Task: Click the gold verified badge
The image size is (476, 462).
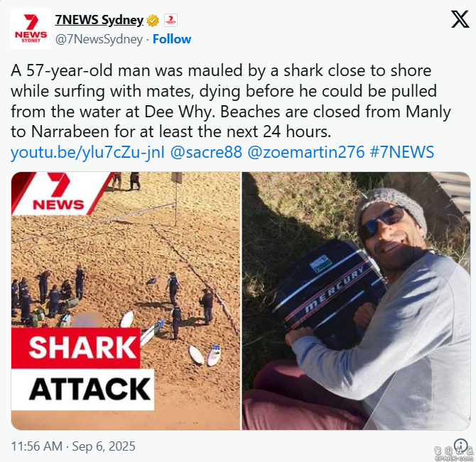Action: 153,21
